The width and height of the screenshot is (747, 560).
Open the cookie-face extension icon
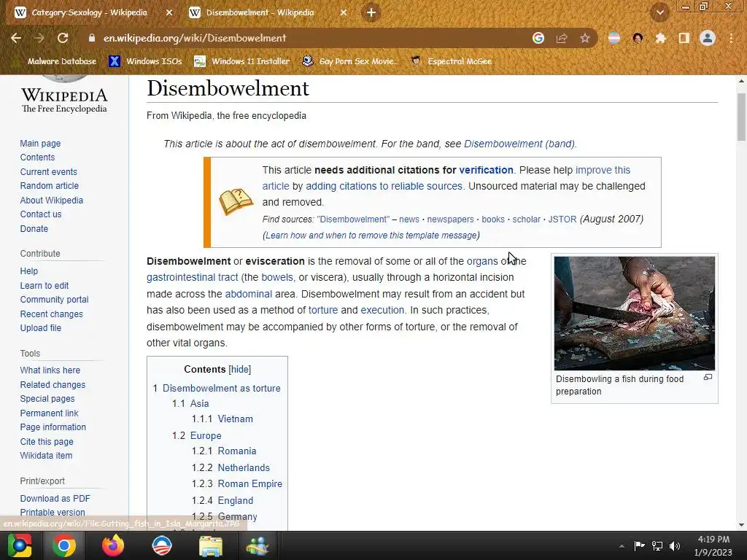[638, 38]
